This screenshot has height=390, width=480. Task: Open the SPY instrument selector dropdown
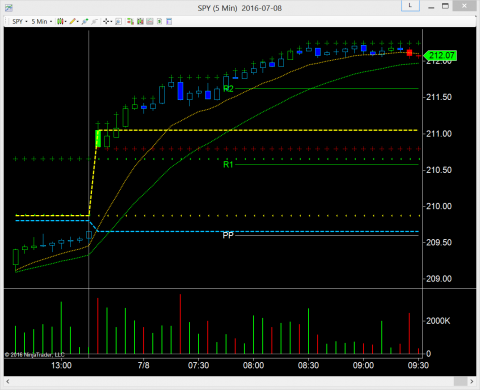tap(20, 22)
